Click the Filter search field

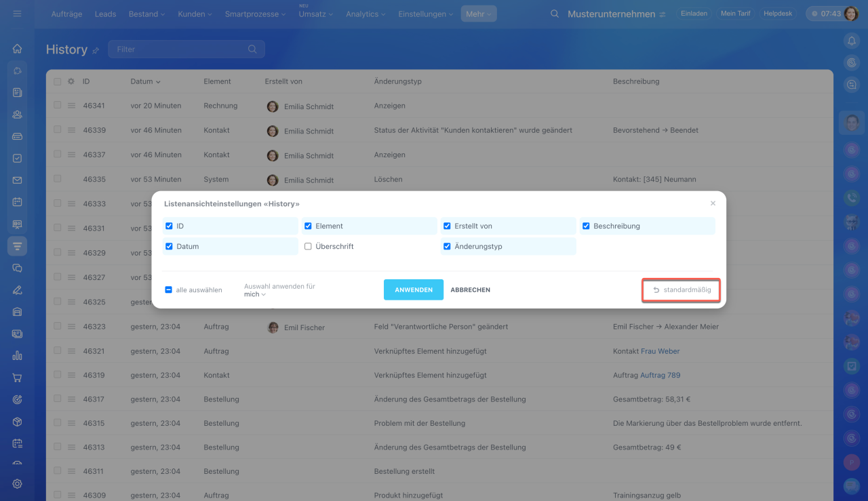pos(180,49)
